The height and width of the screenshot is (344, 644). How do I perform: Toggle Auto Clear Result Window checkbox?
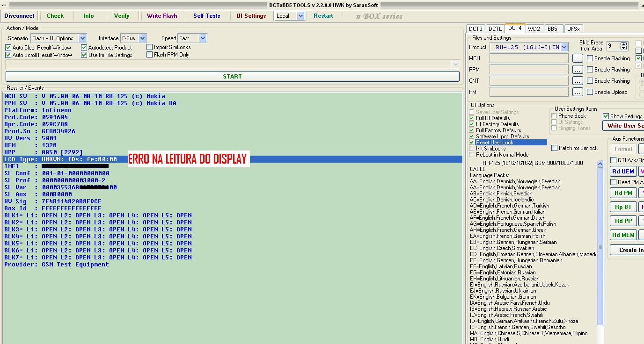pyautogui.click(x=8, y=48)
